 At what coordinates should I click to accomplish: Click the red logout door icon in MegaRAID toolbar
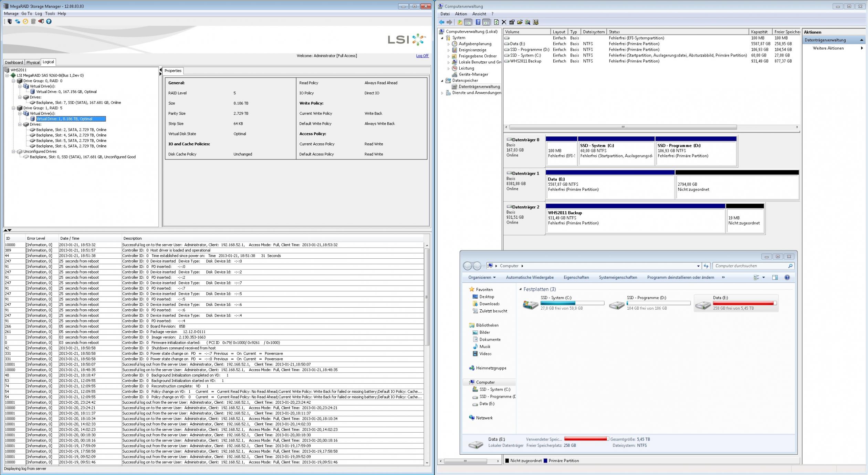click(41, 21)
